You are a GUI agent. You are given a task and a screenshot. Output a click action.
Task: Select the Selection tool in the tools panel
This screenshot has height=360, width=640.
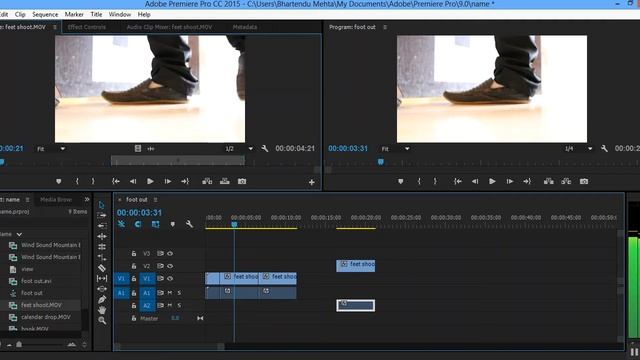102,204
